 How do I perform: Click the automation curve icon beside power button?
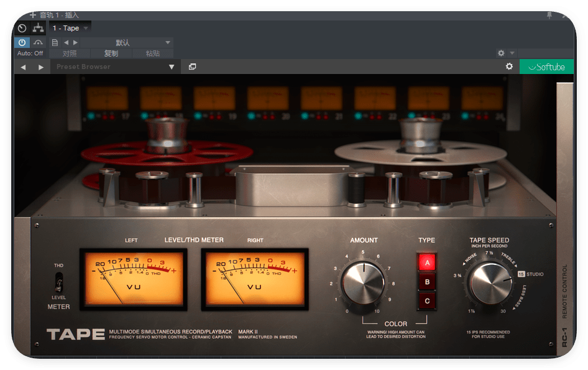[x=38, y=42]
